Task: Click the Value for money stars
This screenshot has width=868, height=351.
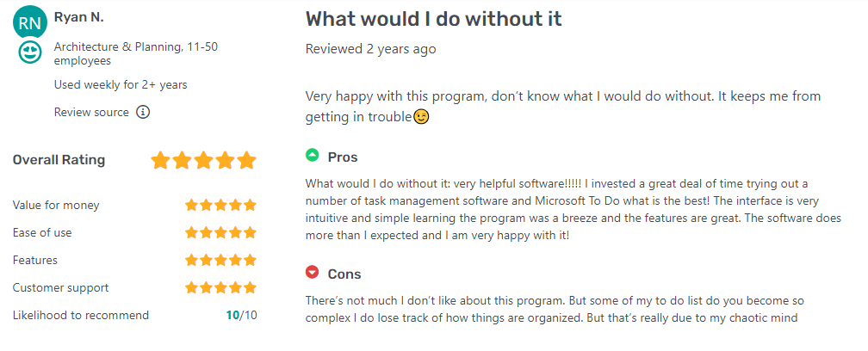Action: [x=220, y=205]
